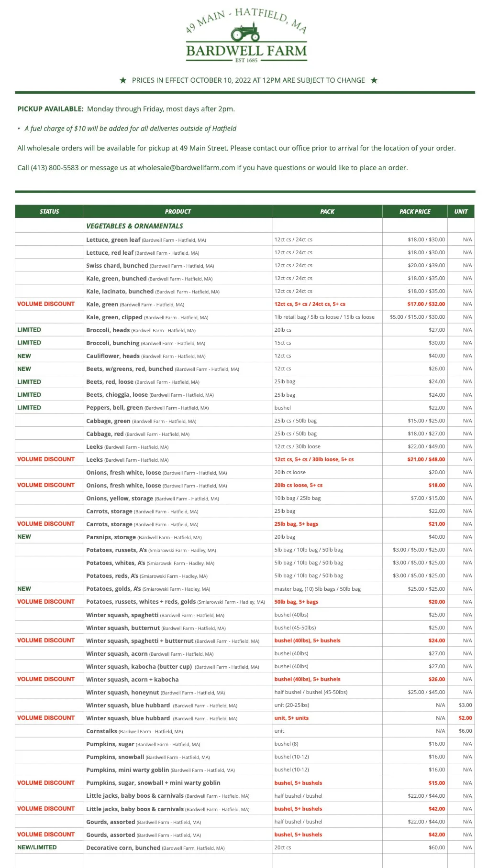The image size is (488, 868).
Task: Click the red $2.00 unit price
Action: tap(466, 718)
